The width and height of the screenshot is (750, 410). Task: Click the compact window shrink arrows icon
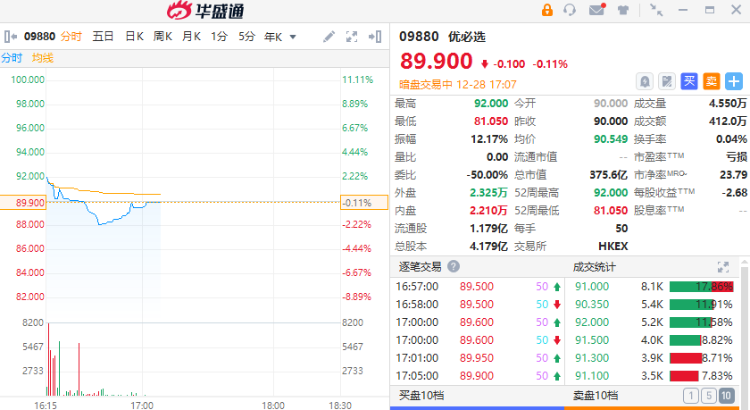(656, 10)
